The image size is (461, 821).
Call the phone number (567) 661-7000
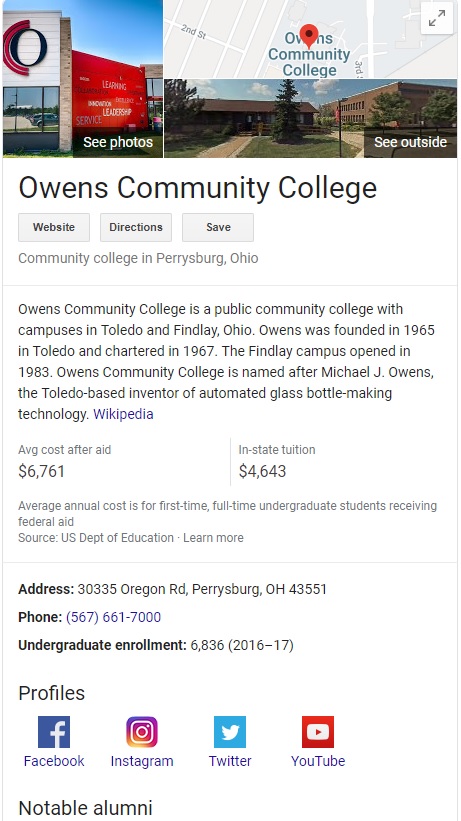(113, 617)
